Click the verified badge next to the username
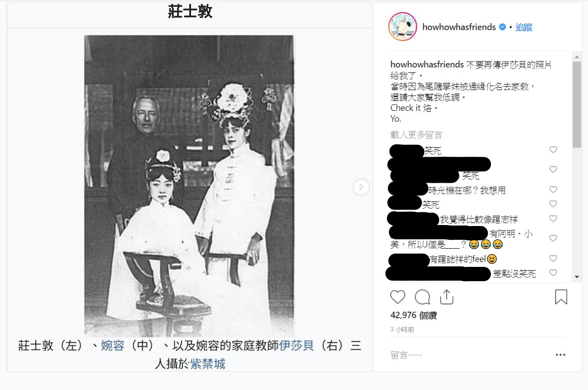Screen dimensions: 588x390 pyautogui.click(x=502, y=27)
